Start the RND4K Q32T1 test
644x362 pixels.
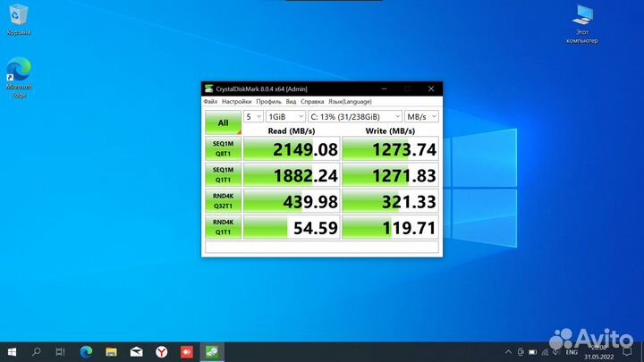pyautogui.click(x=223, y=201)
